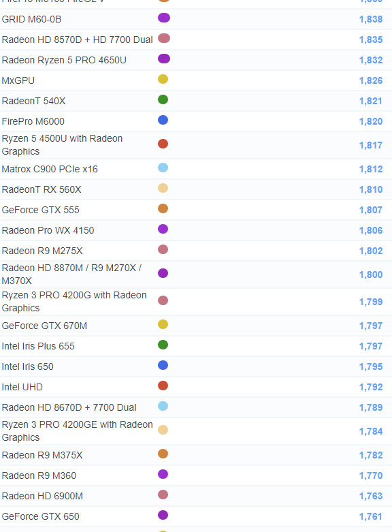Open Radeon R9 M375X entry
Image resolution: width=392 pixels, height=532 pixels.
pos(42,455)
